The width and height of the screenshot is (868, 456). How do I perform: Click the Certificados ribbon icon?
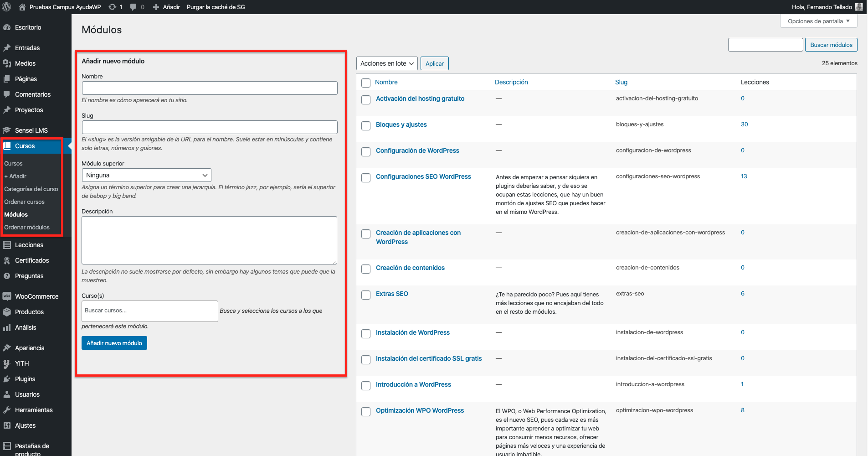(7, 260)
